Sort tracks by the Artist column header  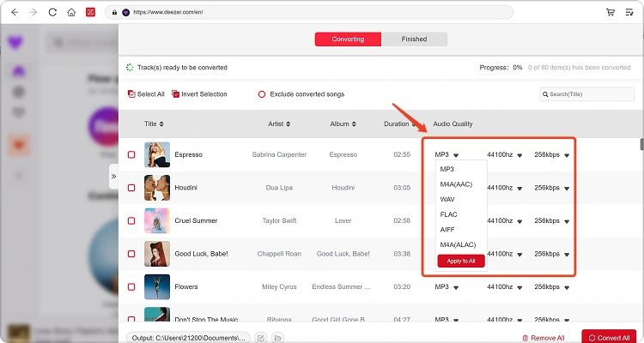pos(279,123)
